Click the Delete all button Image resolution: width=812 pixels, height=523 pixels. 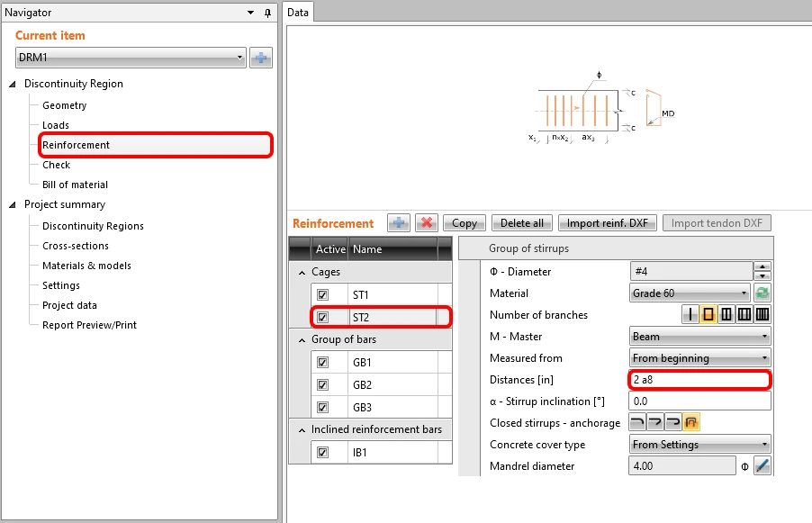522,223
